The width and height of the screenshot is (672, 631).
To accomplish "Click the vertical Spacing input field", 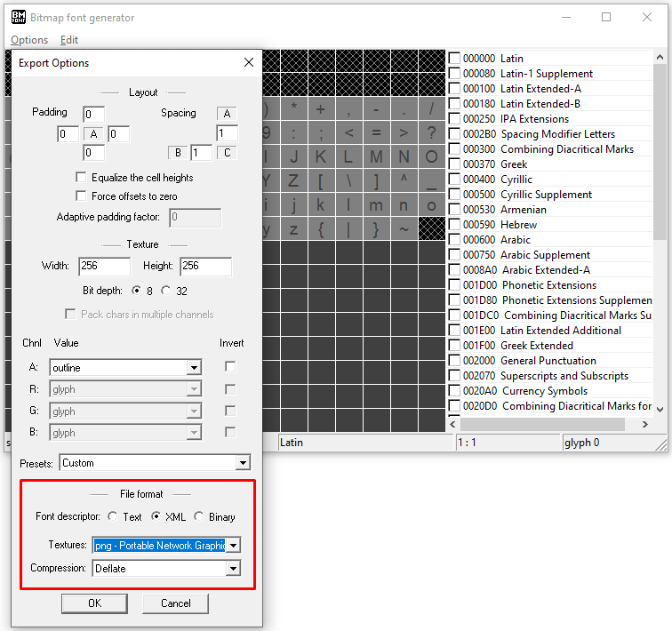I will click(x=228, y=132).
